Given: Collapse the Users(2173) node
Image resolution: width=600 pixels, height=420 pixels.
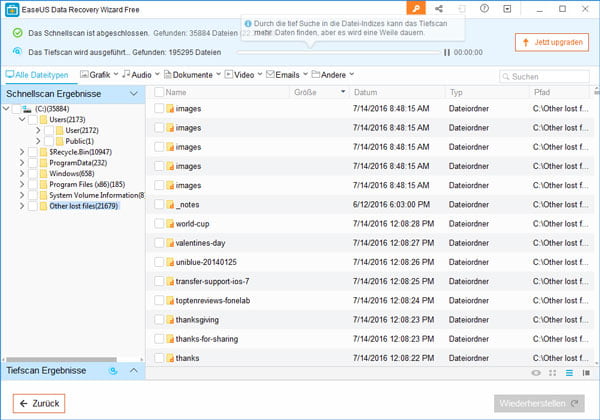Looking at the screenshot, I should pos(22,120).
